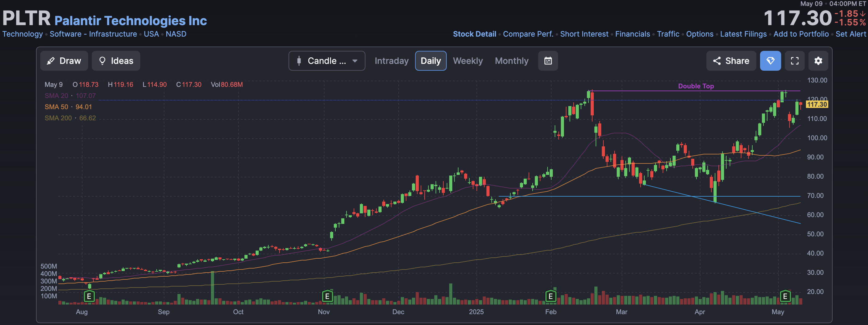Click the pencil icon in Draw button

(51, 61)
